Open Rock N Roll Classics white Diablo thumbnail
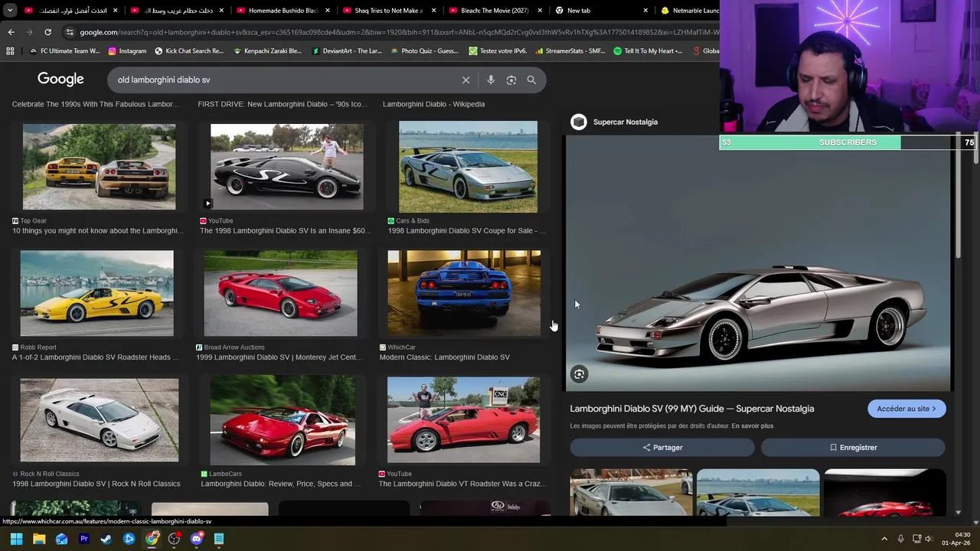 tap(100, 420)
